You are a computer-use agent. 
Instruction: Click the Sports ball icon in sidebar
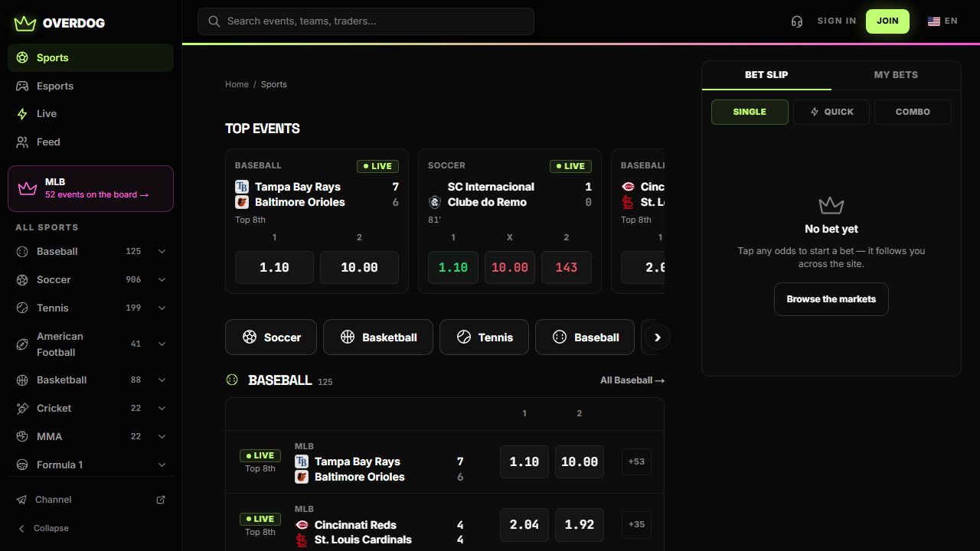[x=22, y=57]
